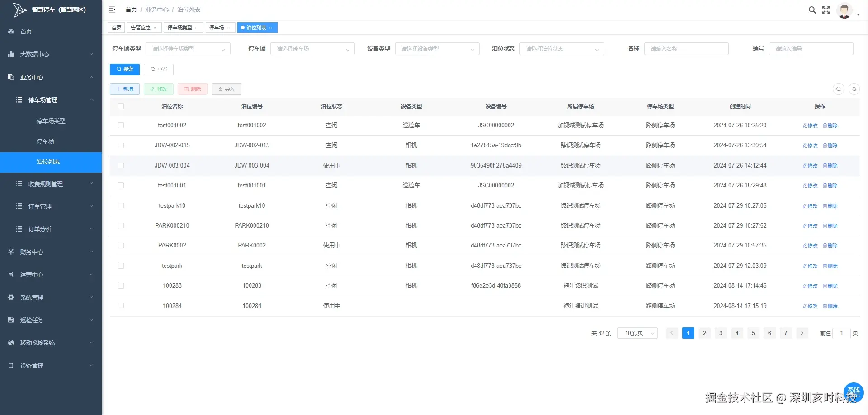Refresh the table with round refresh icon
The width and height of the screenshot is (868, 415).
[854, 89]
